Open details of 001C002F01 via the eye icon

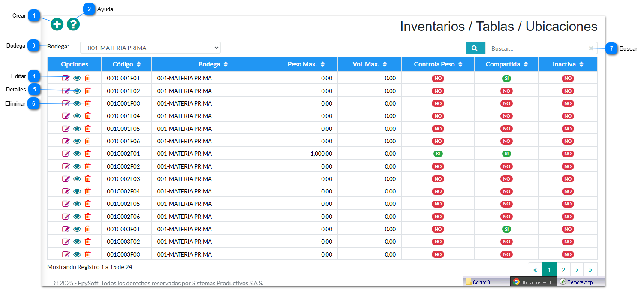(77, 153)
